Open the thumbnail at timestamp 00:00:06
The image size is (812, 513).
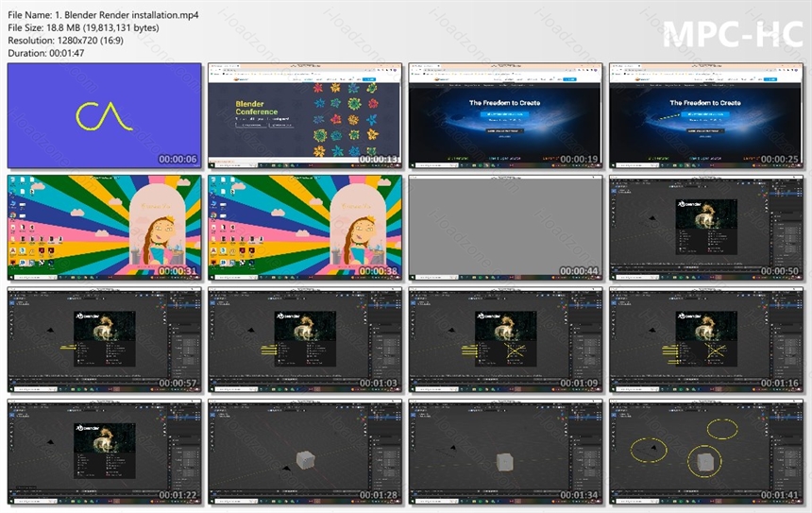coord(104,115)
